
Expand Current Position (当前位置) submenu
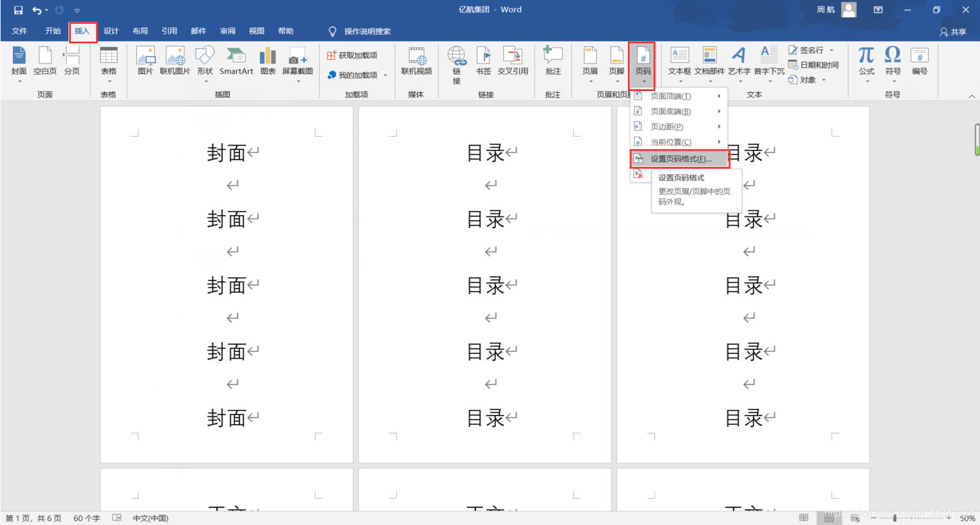pos(679,142)
